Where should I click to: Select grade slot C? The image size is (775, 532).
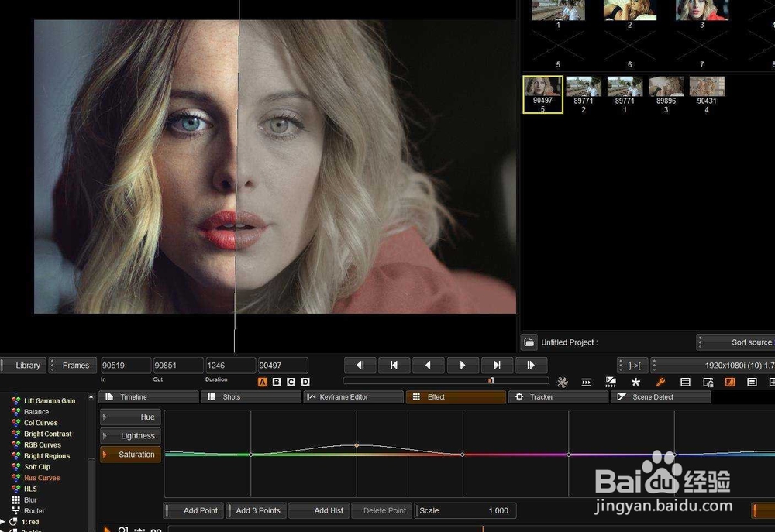[x=291, y=382]
